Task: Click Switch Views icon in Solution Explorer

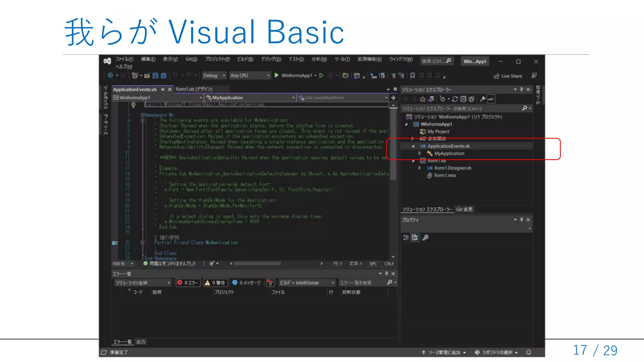Action: [x=431, y=99]
